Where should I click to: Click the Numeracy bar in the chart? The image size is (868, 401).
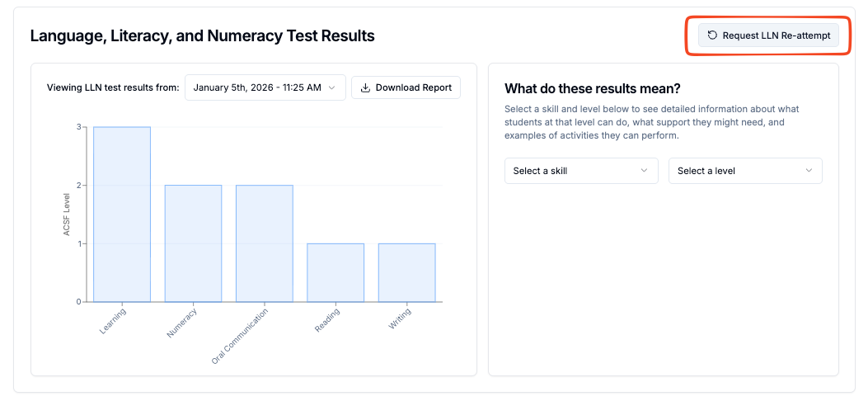point(193,243)
